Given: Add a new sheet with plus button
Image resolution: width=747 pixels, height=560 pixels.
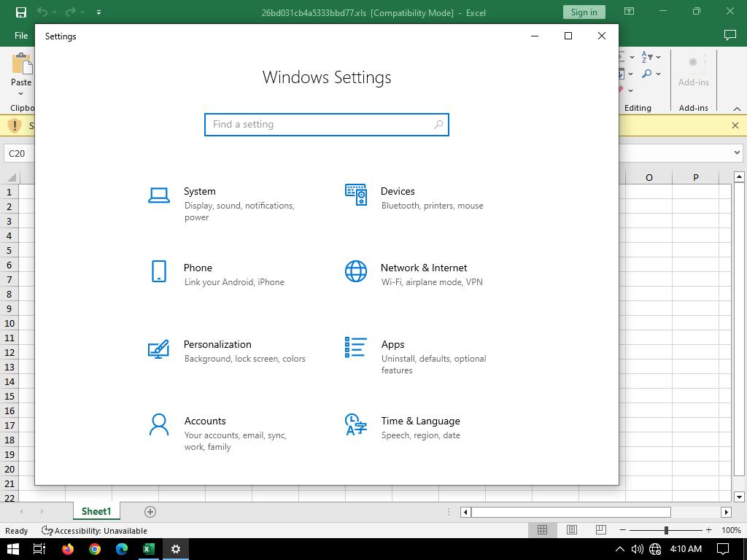Looking at the screenshot, I should 150,511.
